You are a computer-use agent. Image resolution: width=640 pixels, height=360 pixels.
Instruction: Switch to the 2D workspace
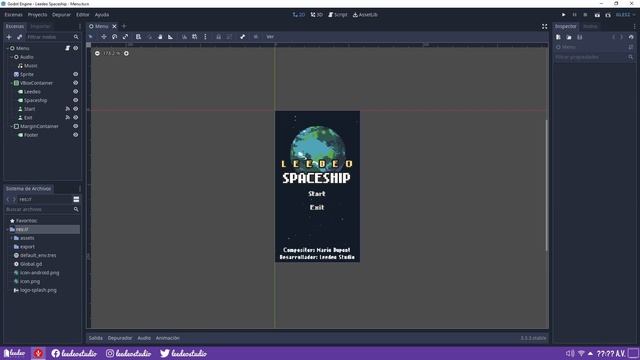299,15
